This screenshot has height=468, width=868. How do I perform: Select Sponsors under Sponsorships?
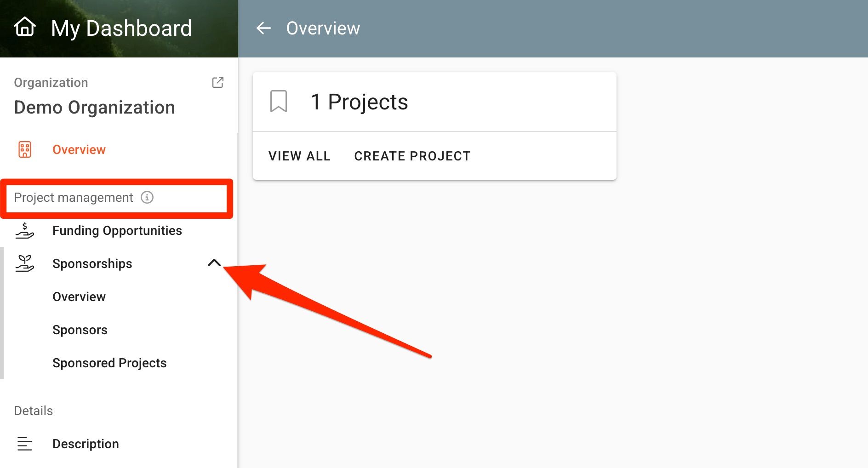click(x=80, y=330)
